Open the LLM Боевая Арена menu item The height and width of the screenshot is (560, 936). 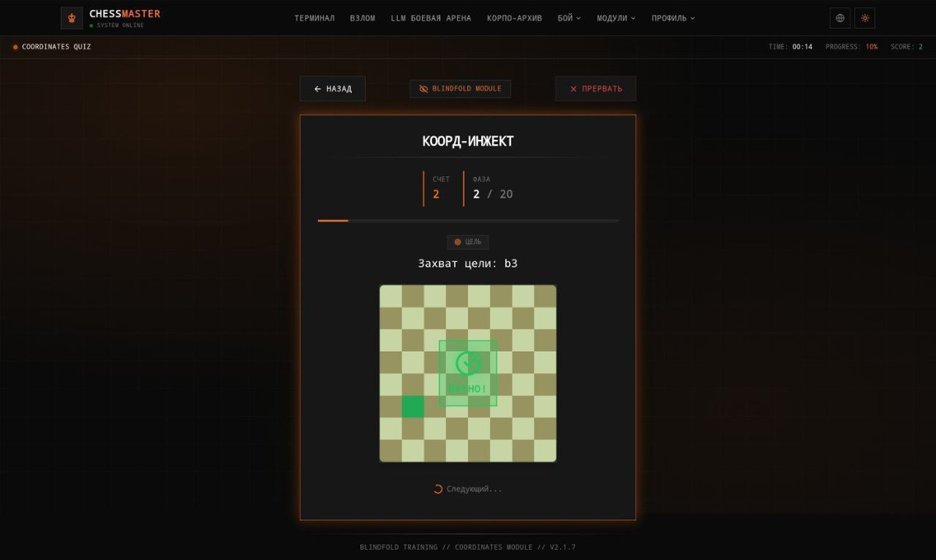431,18
